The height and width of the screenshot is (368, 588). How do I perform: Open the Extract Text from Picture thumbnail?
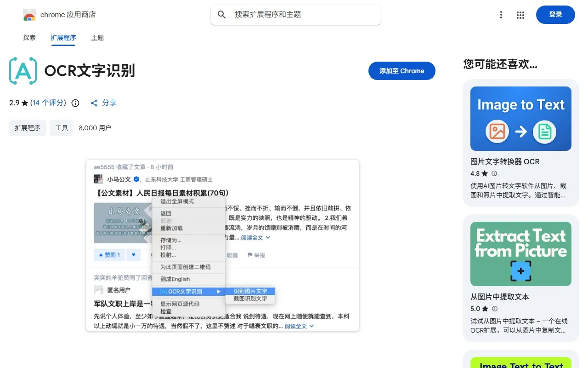point(521,254)
